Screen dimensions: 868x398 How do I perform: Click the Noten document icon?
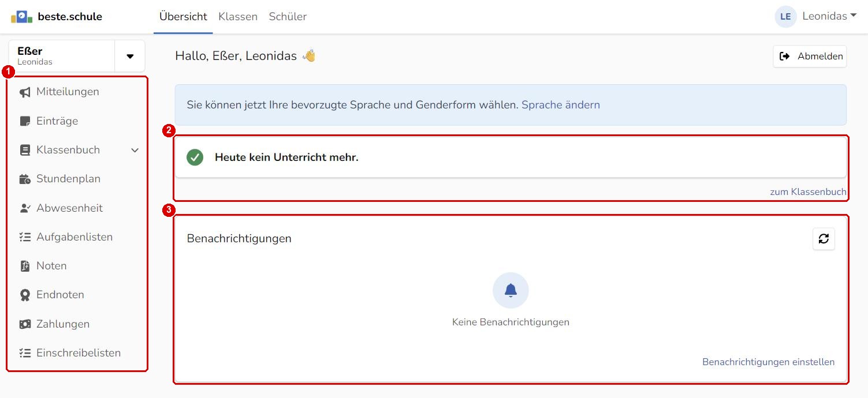tap(25, 266)
